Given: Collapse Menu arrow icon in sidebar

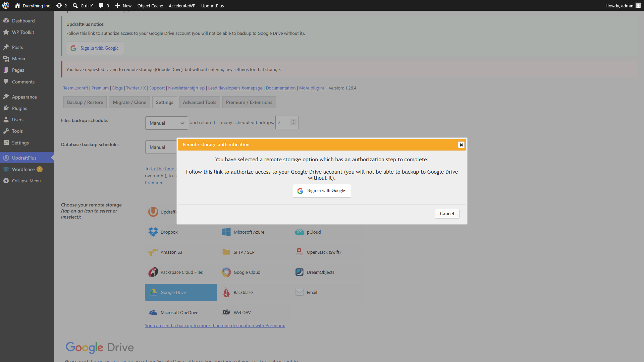Looking at the screenshot, I should click(x=6, y=180).
